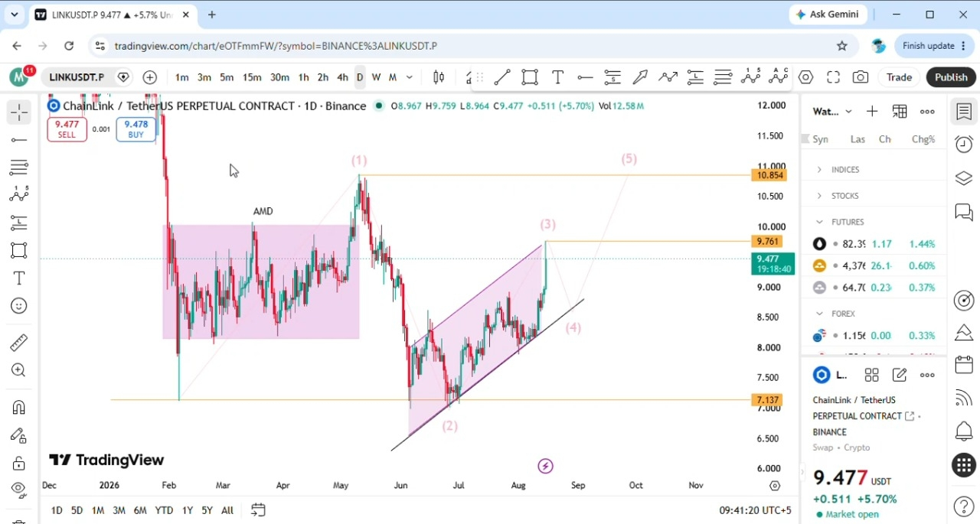The width and height of the screenshot is (980, 524).
Task: Open the patterns tool in left sidebar
Action: [19, 194]
